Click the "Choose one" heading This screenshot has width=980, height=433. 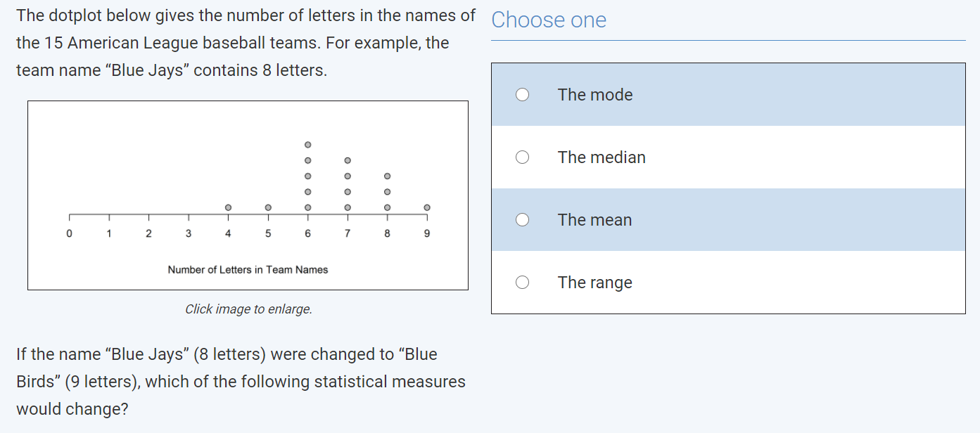click(x=549, y=20)
